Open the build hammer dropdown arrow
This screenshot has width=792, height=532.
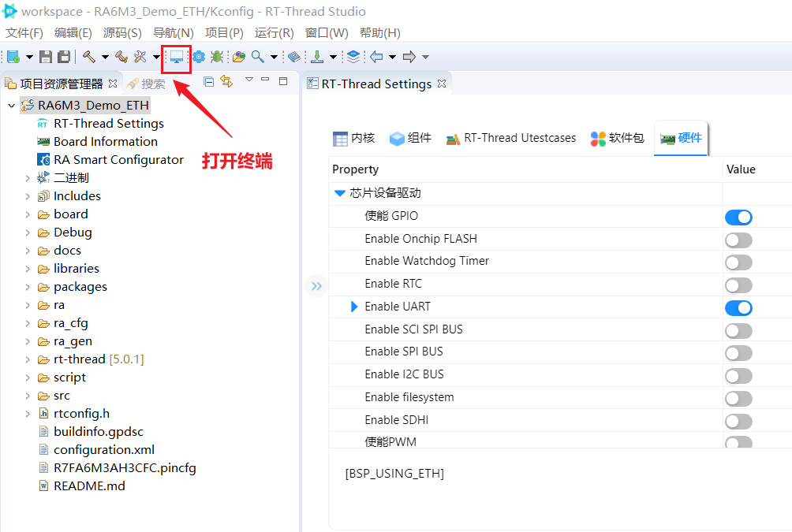click(105, 57)
